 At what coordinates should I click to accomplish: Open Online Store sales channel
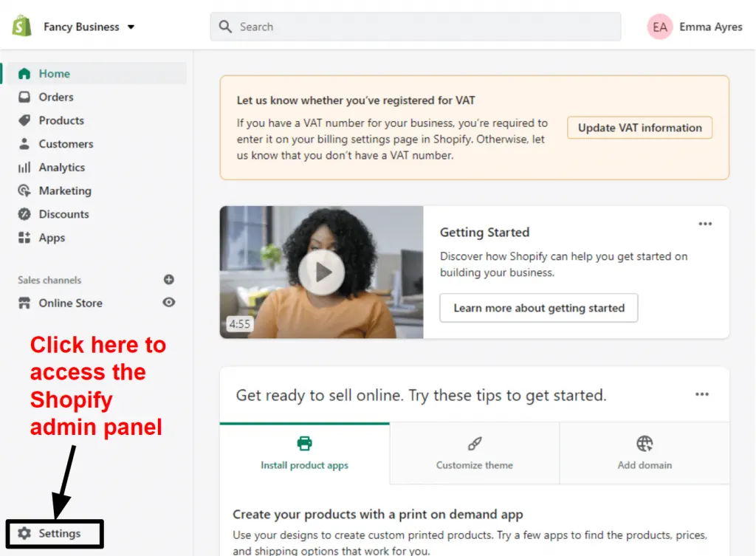[x=70, y=303]
